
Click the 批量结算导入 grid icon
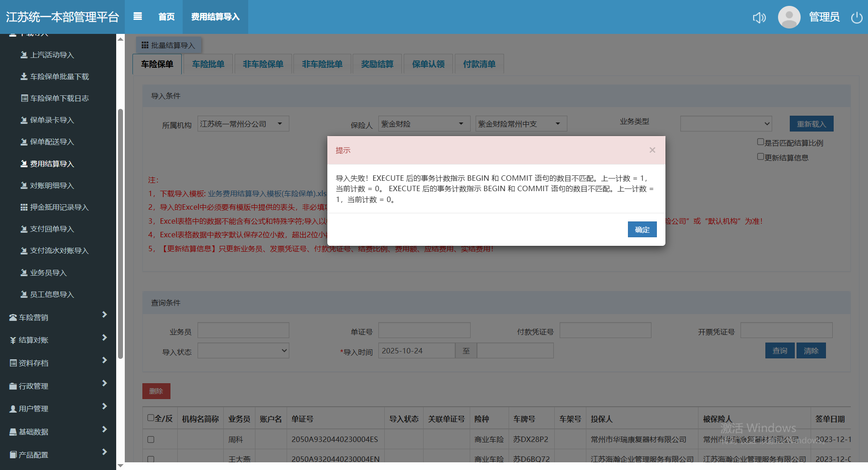(145, 45)
